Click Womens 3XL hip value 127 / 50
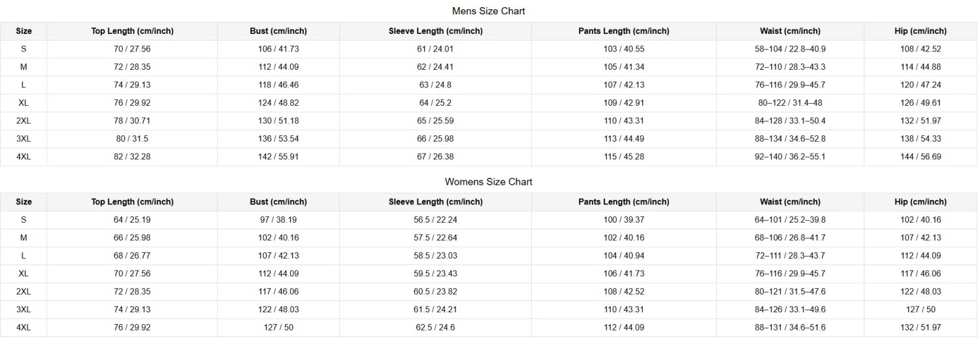980x339 pixels. point(920,310)
